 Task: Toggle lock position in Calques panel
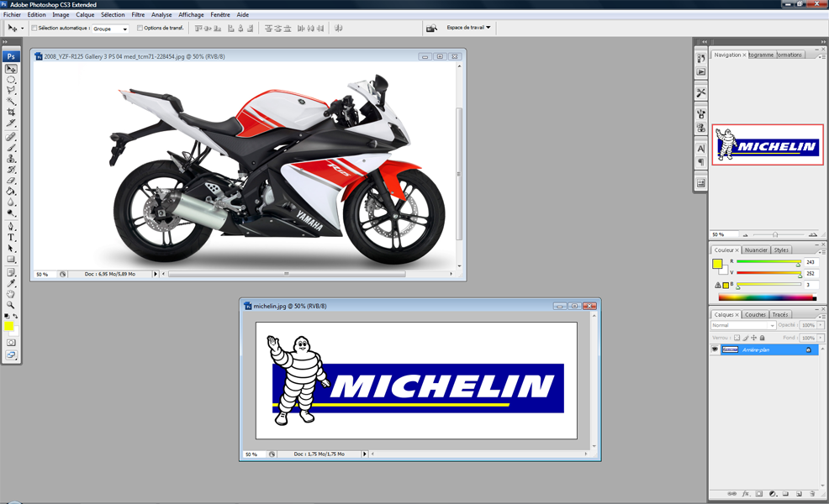click(754, 338)
